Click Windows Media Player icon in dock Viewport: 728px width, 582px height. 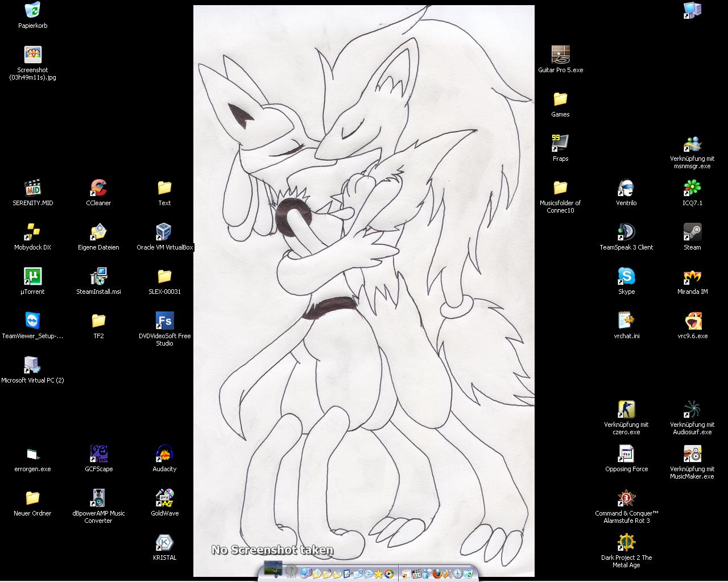(x=388, y=573)
